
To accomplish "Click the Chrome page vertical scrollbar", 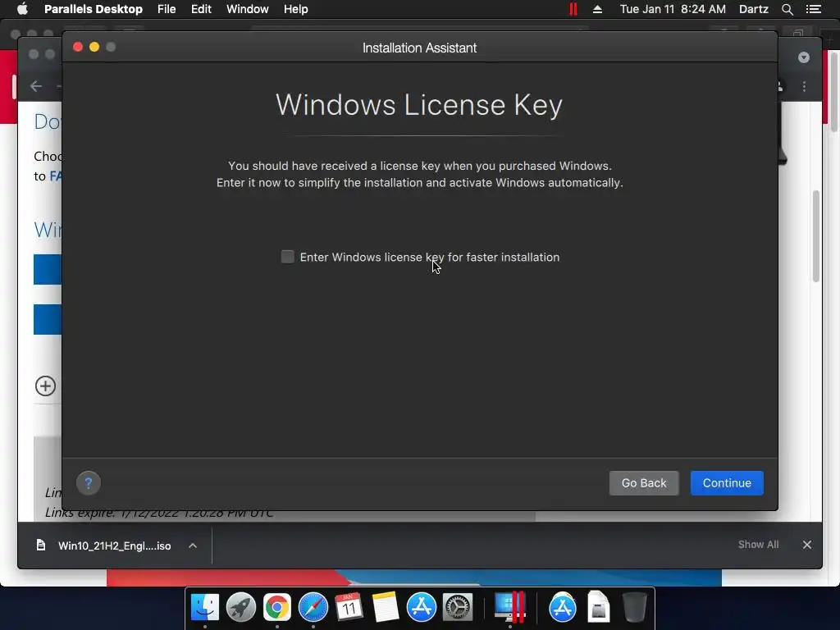I will click(x=816, y=236).
